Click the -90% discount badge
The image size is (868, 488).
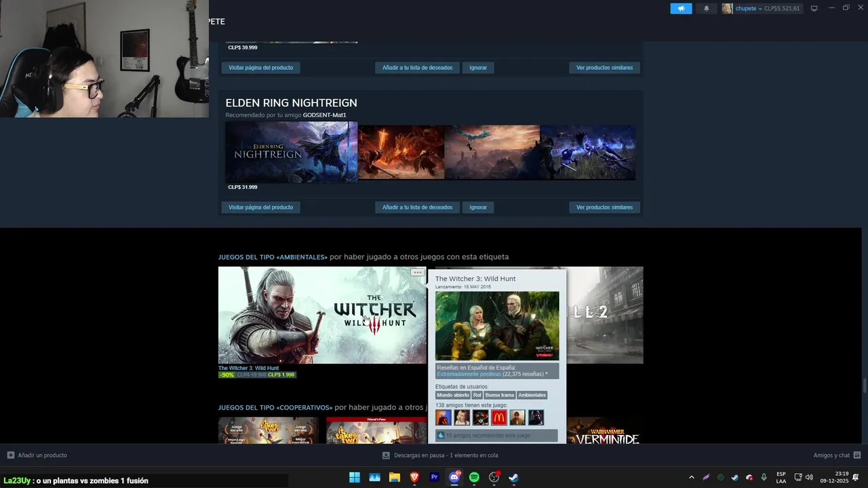pos(226,375)
